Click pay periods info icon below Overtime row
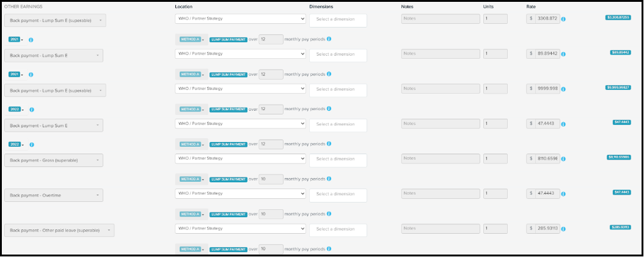 (x=329, y=214)
